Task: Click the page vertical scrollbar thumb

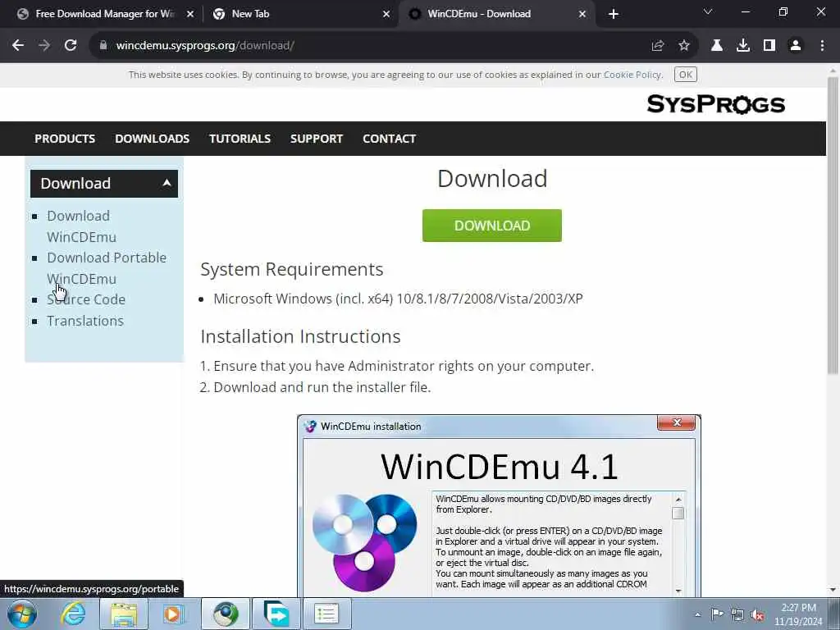Action: (833, 225)
